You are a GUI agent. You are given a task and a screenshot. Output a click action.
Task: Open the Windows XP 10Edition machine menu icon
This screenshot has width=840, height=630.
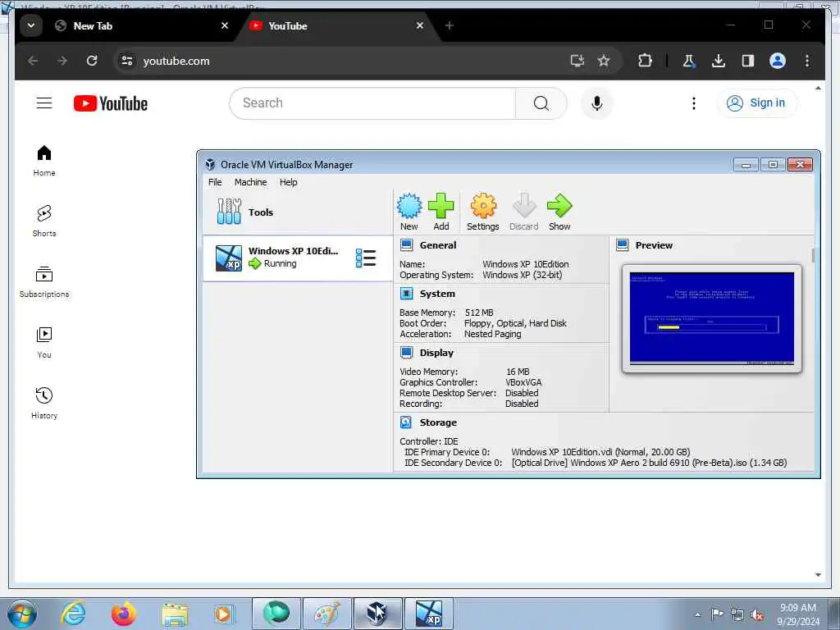[366, 258]
